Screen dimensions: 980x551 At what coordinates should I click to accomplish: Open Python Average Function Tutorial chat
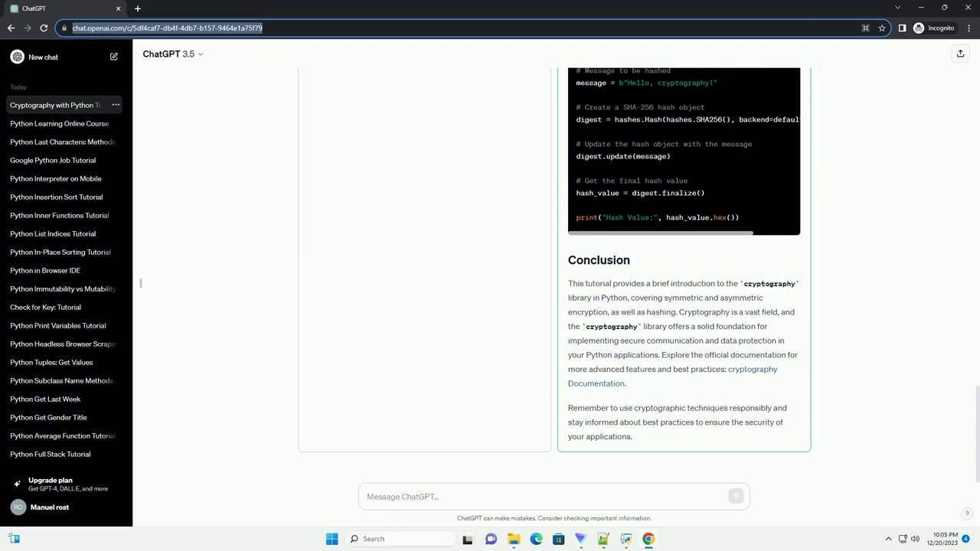point(62,435)
